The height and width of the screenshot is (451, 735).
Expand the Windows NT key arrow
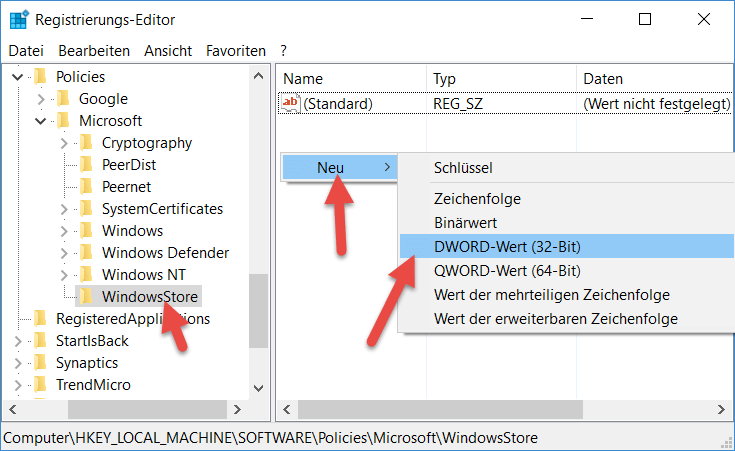(64, 275)
